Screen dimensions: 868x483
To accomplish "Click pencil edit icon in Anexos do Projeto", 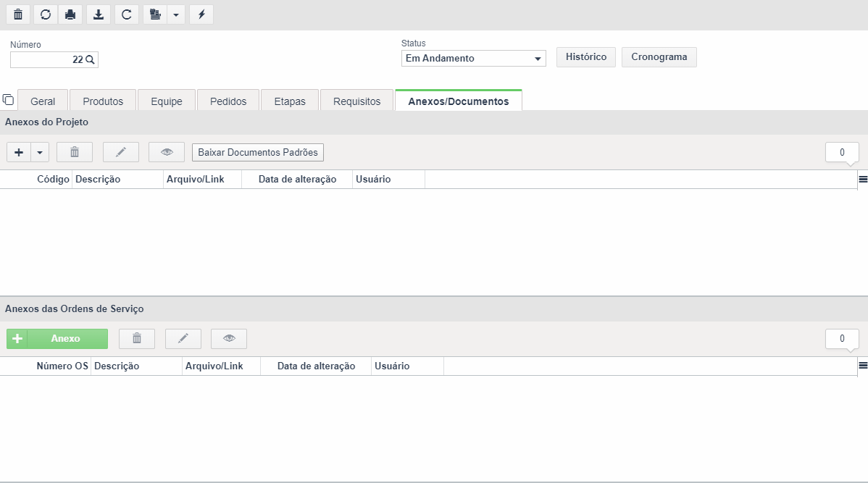I will [121, 152].
